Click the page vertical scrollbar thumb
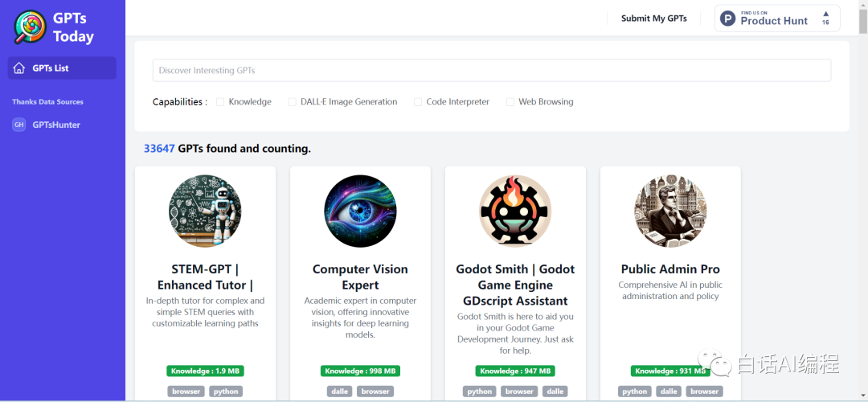Image resolution: width=868 pixels, height=402 pixels. pyautogui.click(x=863, y=21)
